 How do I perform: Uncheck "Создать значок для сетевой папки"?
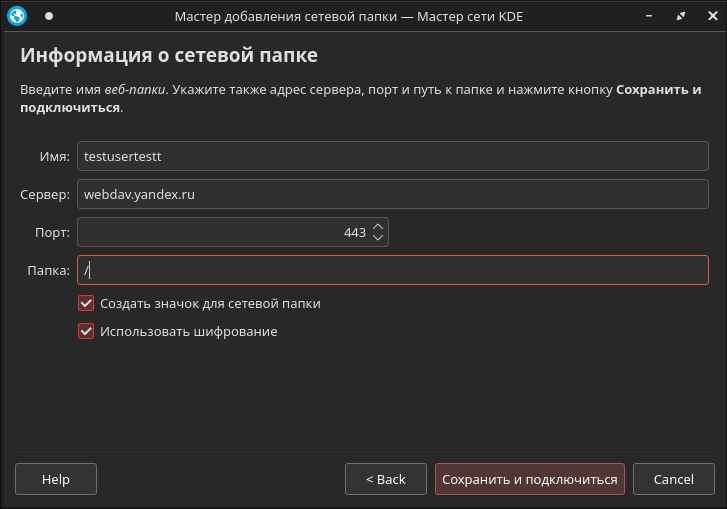click(86, 303)
